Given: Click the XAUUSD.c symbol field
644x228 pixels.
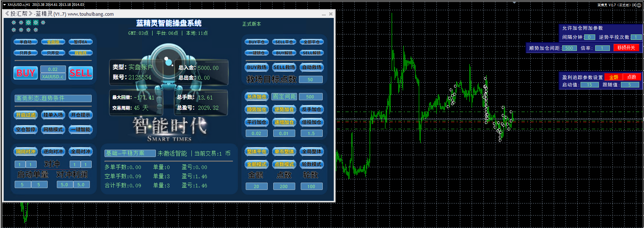Looking at the screenshot, I should [x=53, y=76].
